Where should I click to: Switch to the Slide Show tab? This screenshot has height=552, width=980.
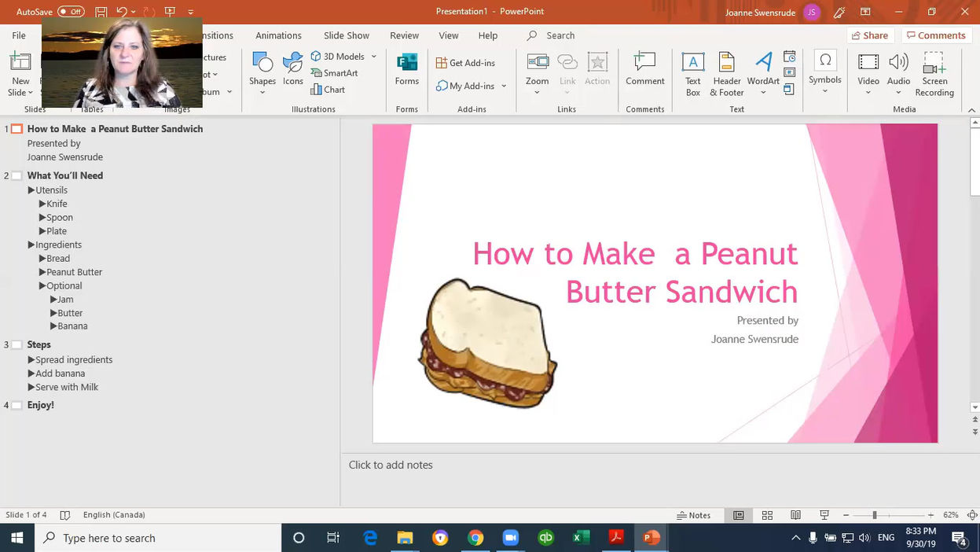coord(347,35)
